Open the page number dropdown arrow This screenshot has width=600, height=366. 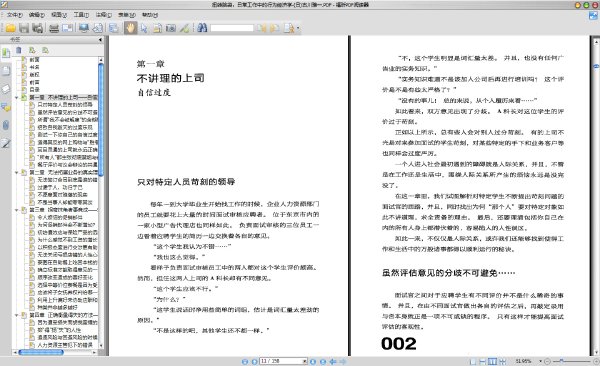305,361
